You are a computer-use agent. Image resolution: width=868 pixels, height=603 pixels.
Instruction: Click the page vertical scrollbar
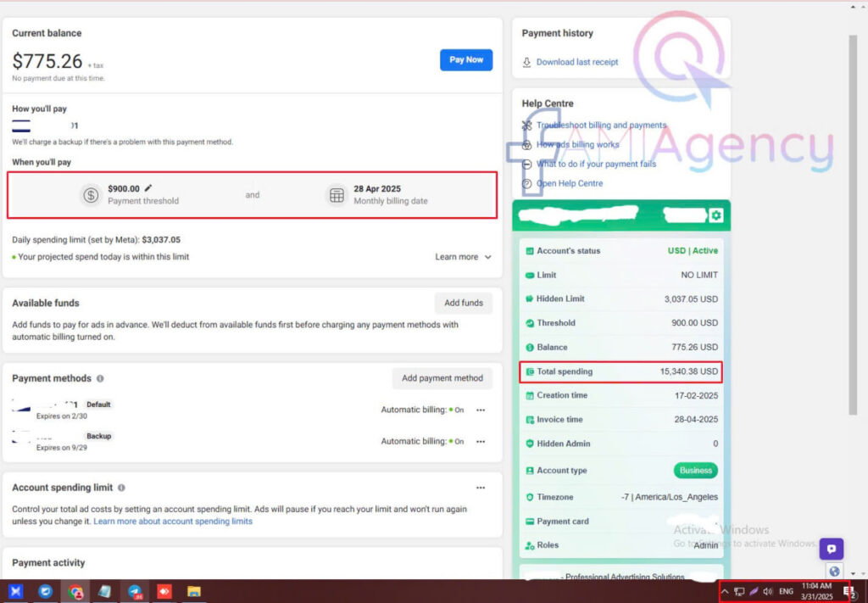point(853,224)
